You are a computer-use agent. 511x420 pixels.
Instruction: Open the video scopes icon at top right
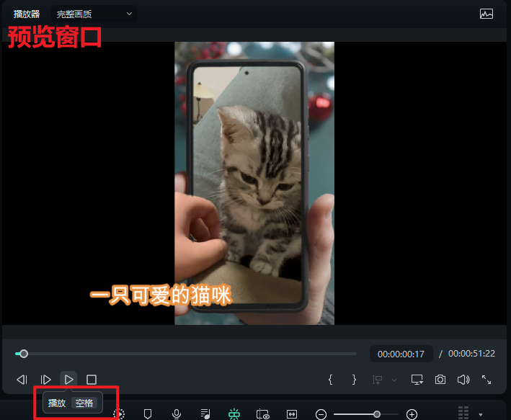tap(486, 14)
